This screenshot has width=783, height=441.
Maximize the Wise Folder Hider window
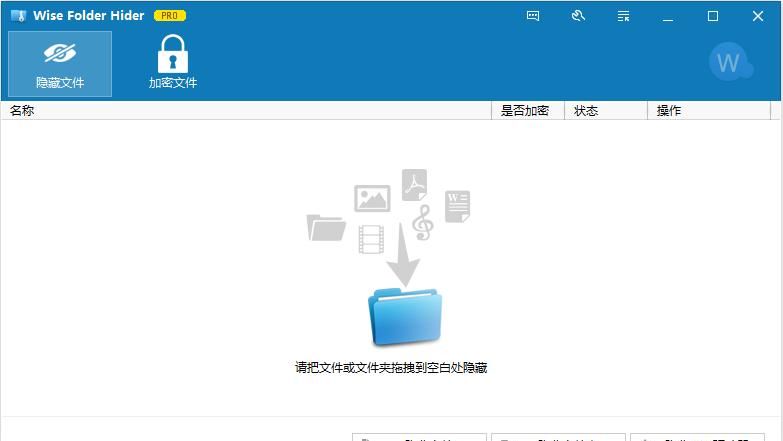(x=713, y=16)
